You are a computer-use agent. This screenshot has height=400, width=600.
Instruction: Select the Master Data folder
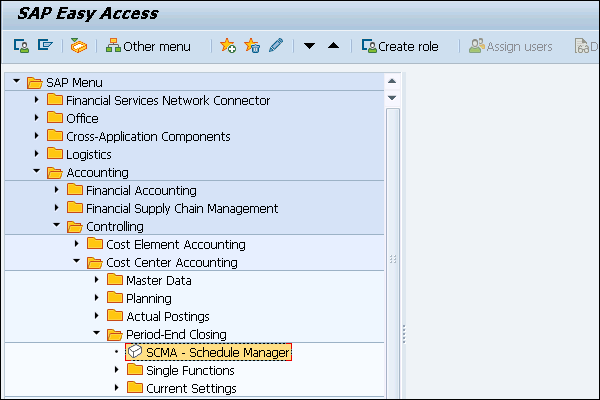tap(158, 280)
